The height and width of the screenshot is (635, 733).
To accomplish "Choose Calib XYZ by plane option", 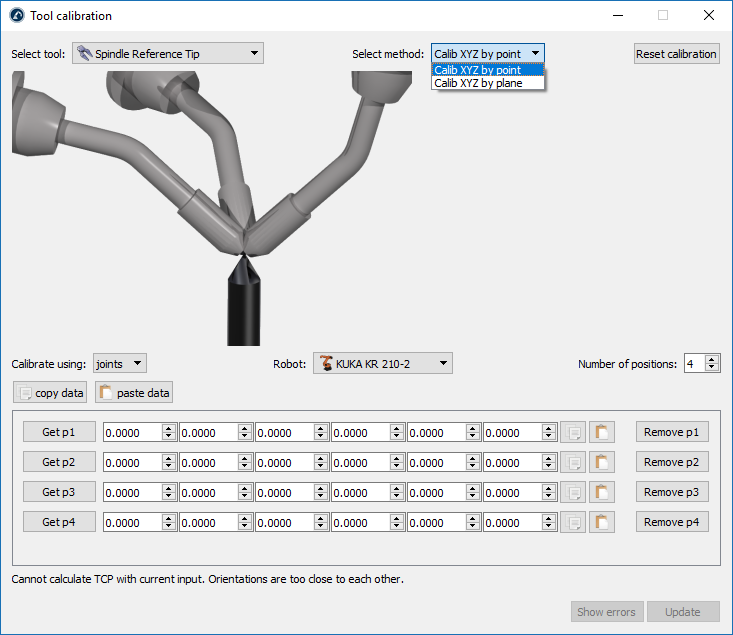I will [478, 84].
